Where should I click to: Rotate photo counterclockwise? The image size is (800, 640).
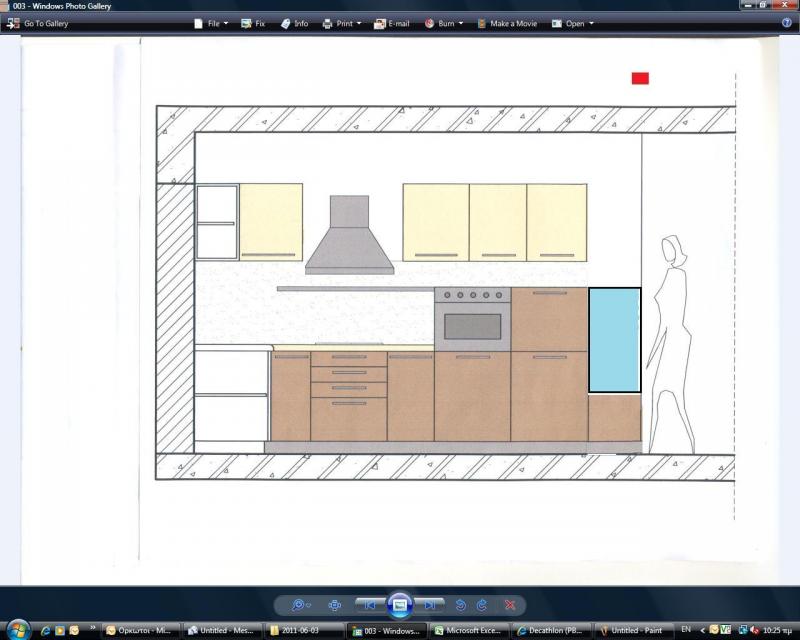point(461,605)
